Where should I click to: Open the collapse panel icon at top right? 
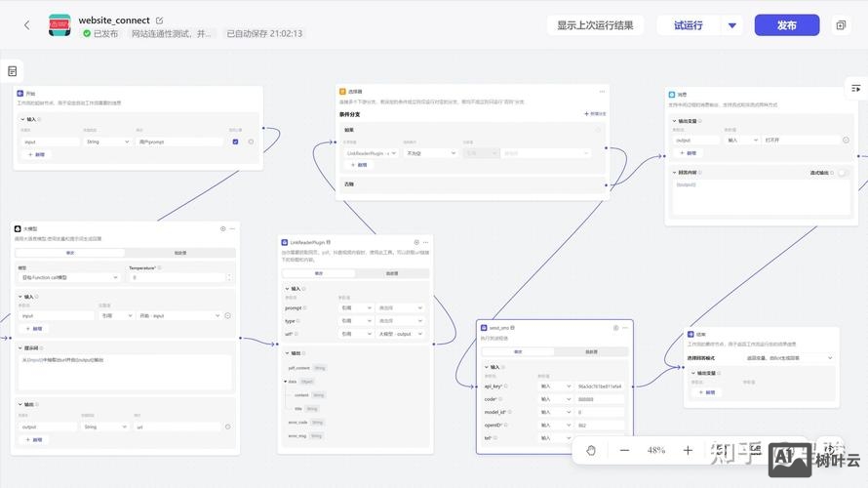856,88
